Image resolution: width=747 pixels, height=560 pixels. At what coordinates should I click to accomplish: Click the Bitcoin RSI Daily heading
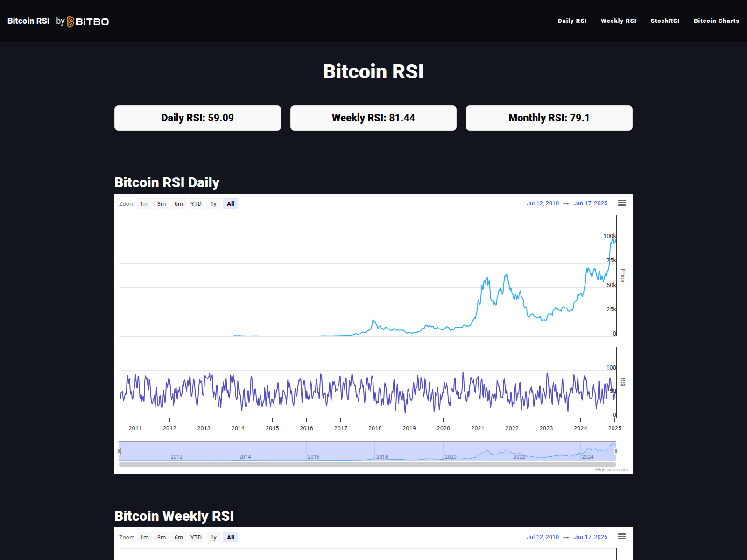[167, 182]
